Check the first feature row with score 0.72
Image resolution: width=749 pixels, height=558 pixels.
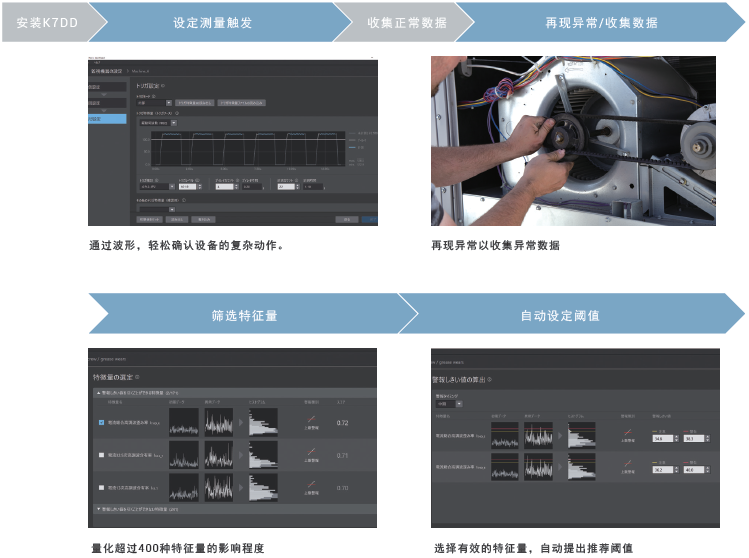click(102, 423)
